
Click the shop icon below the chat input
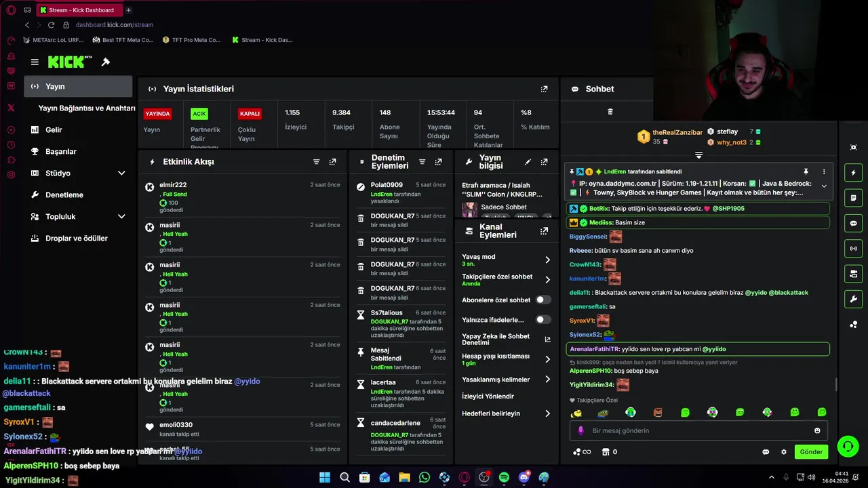[x=605, y=452]
